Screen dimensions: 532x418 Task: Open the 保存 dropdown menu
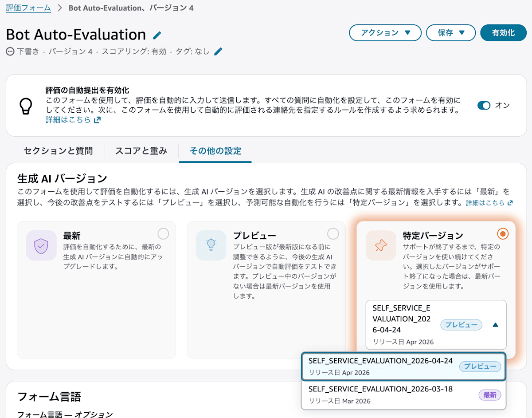(x=451, y=33)
